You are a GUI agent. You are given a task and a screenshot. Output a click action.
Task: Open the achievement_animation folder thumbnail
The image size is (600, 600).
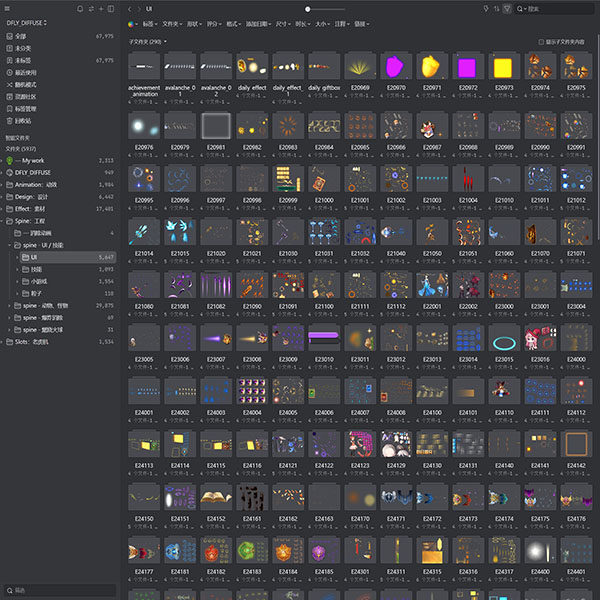[x=144, y=66]
